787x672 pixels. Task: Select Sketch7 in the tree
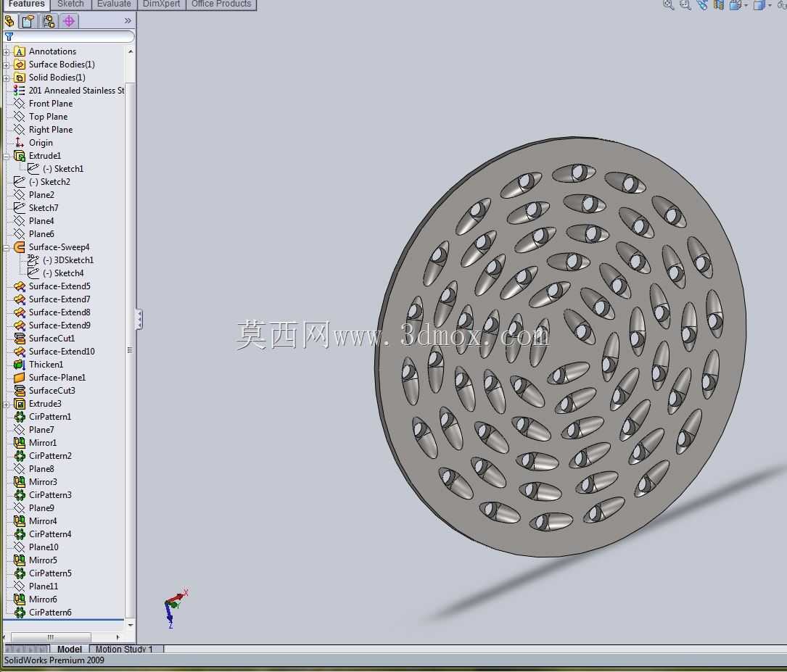44,207
